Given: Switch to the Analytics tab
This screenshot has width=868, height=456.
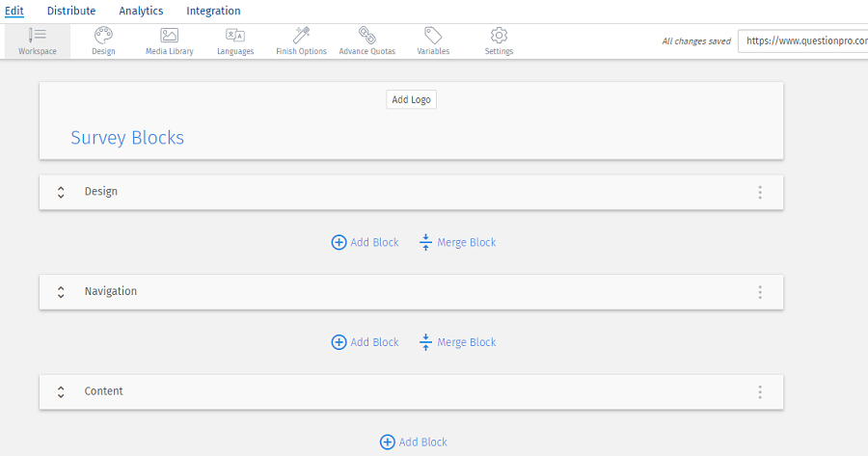Looking at the screenshot, I should [141, 11].
